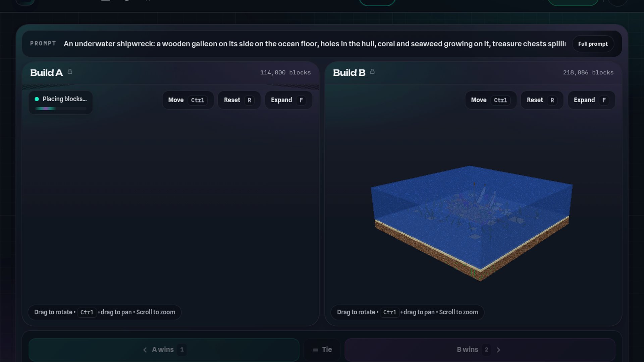Toggle Move mode in Build A

point(188,100)
